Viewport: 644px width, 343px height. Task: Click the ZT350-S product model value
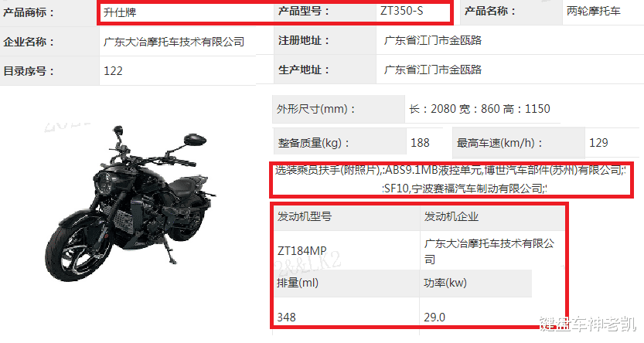point(401,11)
